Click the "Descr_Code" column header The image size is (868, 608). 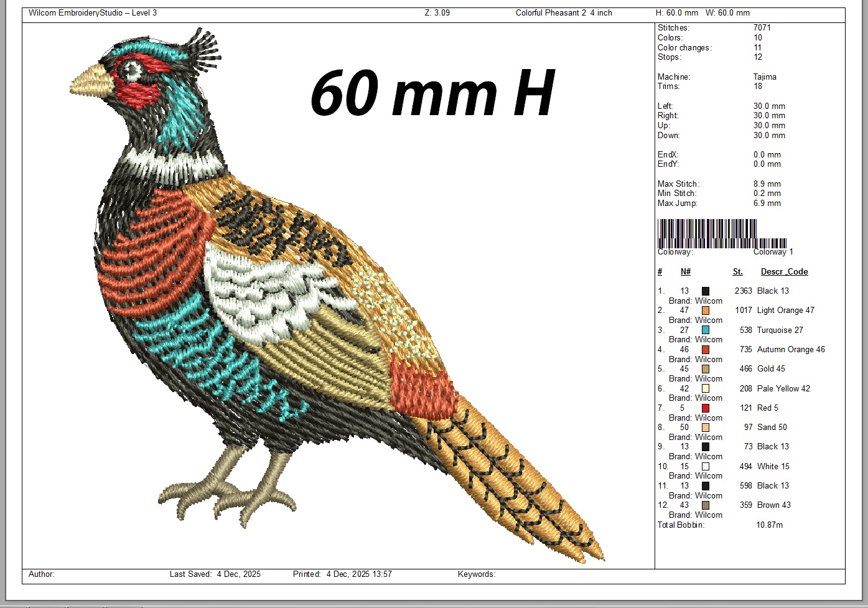(x=784, y=272)
